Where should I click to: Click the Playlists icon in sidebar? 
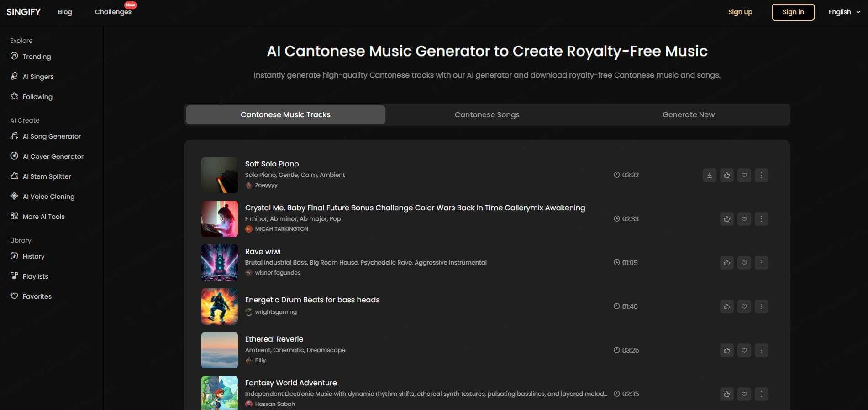pos(14,276)
